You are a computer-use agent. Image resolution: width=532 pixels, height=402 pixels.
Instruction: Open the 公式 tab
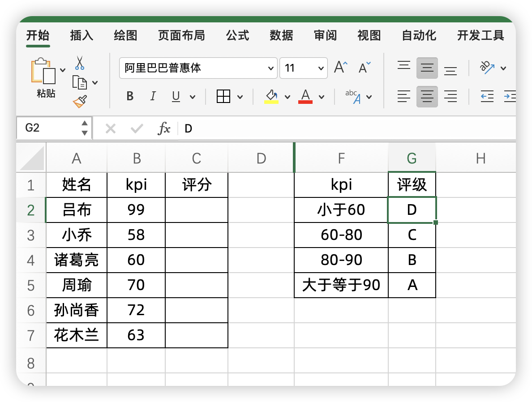pyautogui.click(x=238, y=35)
